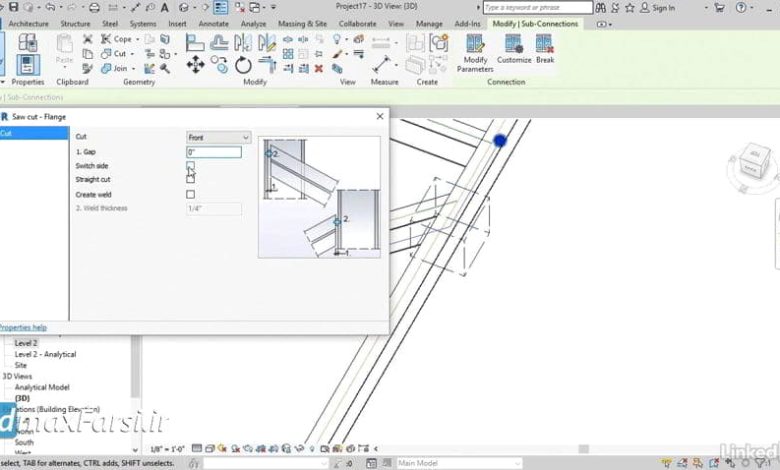Toggle Select Underlay Elements in status bar
The height and width of the screenshot is (470, 780).
(682, 463)
